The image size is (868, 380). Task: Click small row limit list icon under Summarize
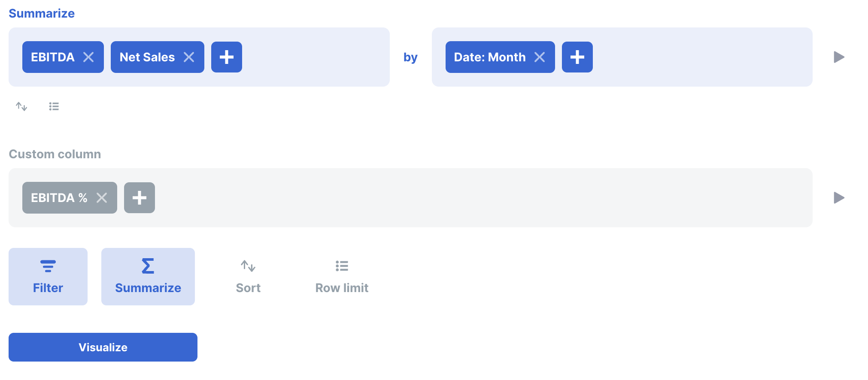(x=54, y=106)
